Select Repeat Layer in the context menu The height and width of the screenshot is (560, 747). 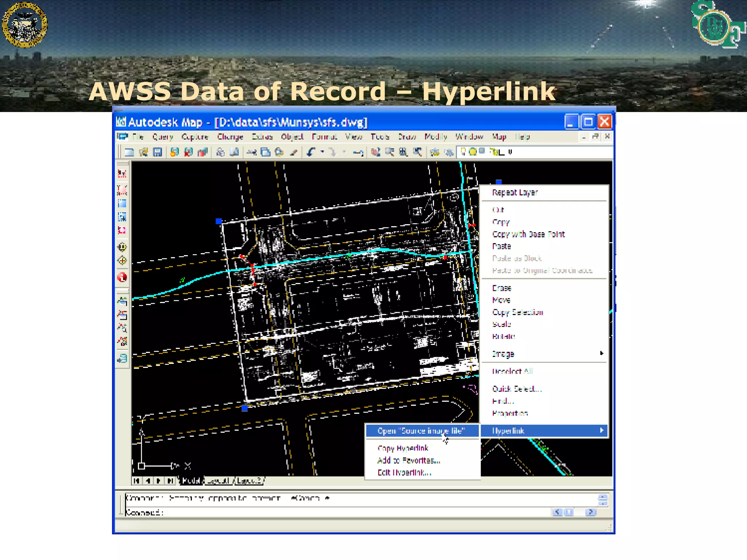click(515, 192)
